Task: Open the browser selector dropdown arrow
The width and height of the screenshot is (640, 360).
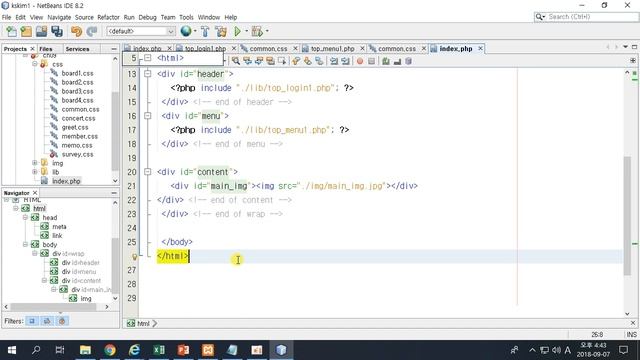Action: tap(195, 31)
